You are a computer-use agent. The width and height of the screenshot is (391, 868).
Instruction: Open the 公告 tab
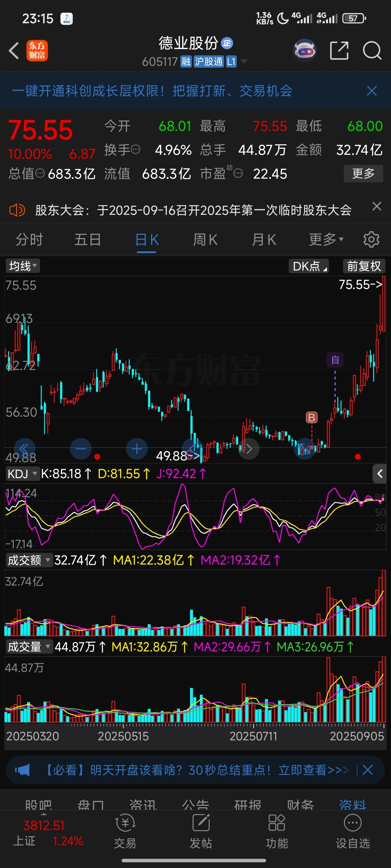coord(195,805)
